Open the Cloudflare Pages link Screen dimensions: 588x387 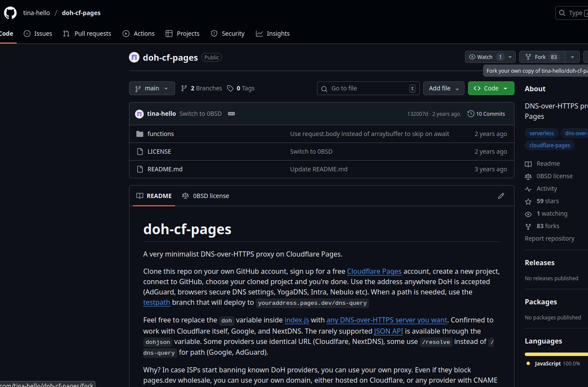tap(374, 271)
